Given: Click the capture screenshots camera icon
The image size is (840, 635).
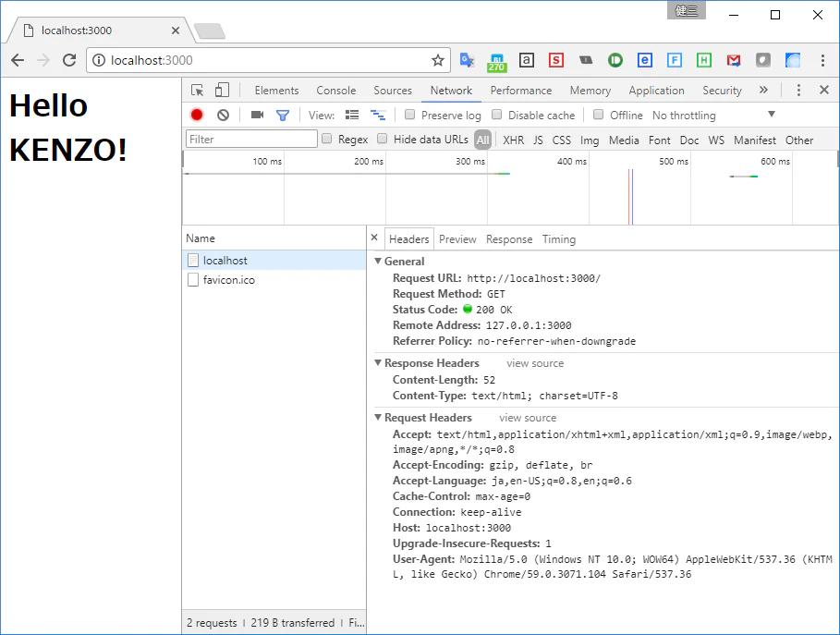Looking at the screenshot, I should [x=257, y=115].
